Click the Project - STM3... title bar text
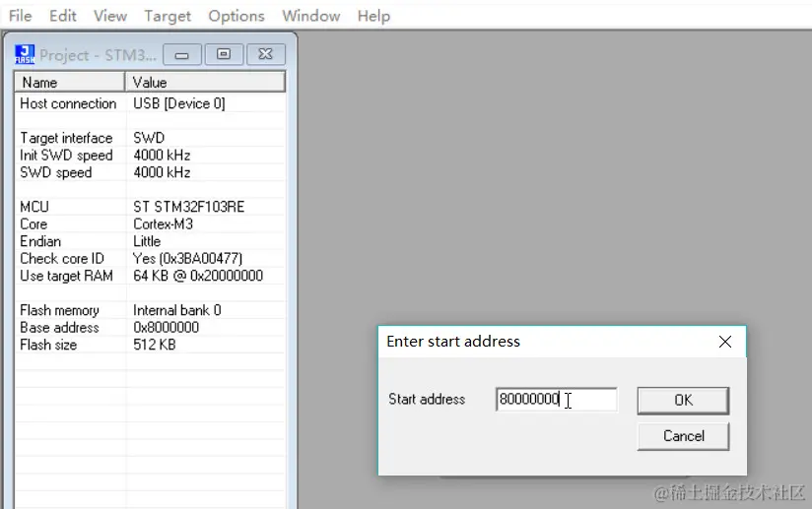Viewport: 812px width, 509px height. click(x=98, y=55)
